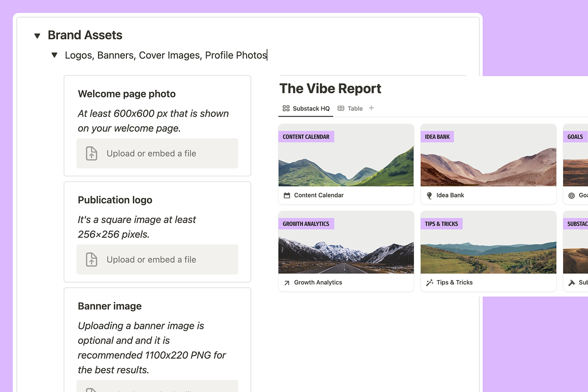Click the 'square image at least 256×256' description
The image size is (588, 392).
(137, 227)
